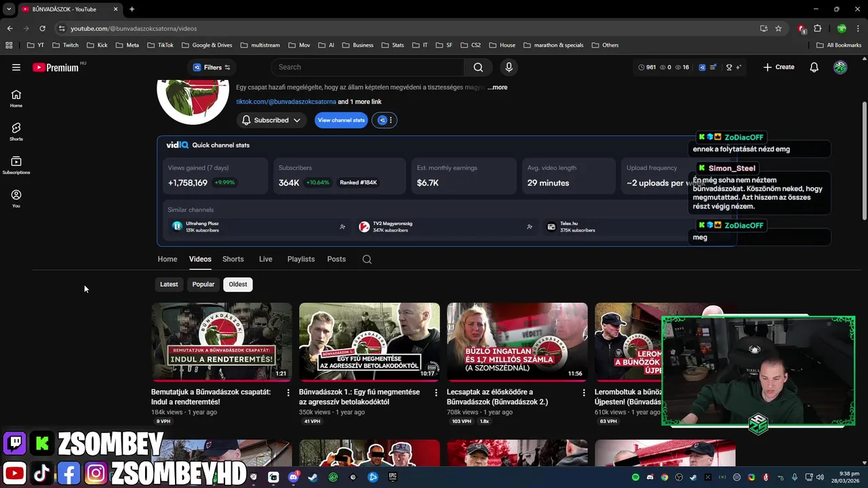The width and height of the screenshot is (868, 488).
Task: Click the blue vidIQ logo in header
Action: click(x=702, y=67)
